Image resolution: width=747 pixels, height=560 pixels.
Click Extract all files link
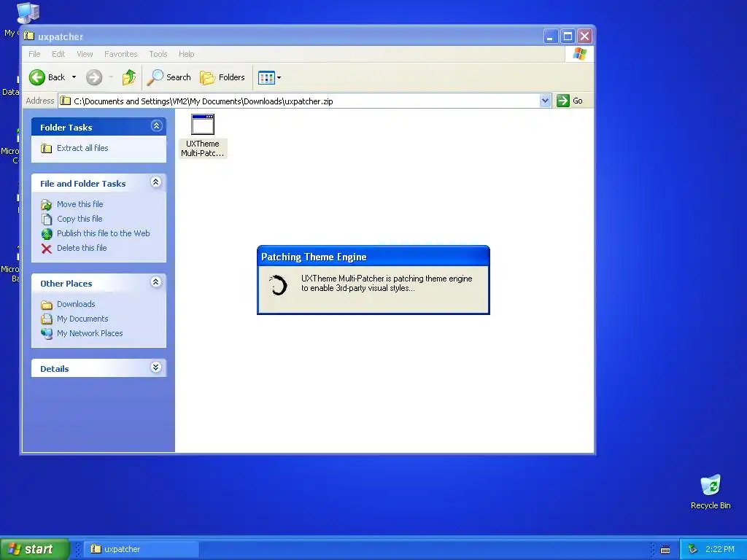82,148
